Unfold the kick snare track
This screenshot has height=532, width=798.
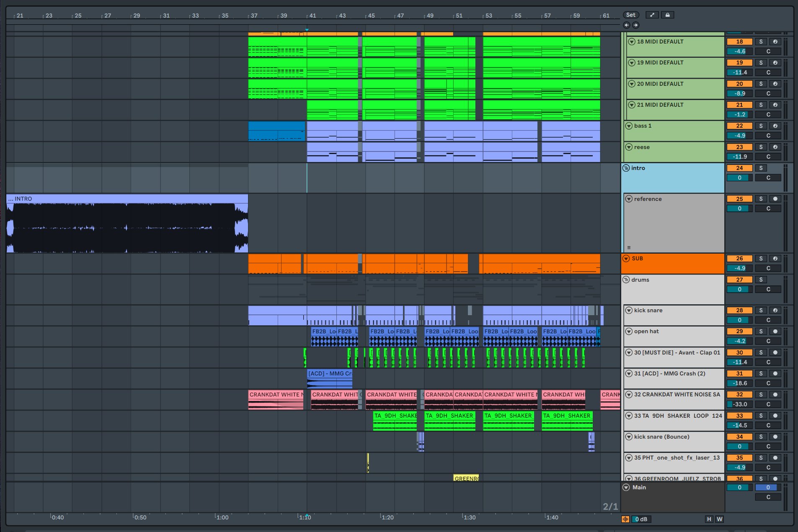pyautogui.click(x=629, y=310)
